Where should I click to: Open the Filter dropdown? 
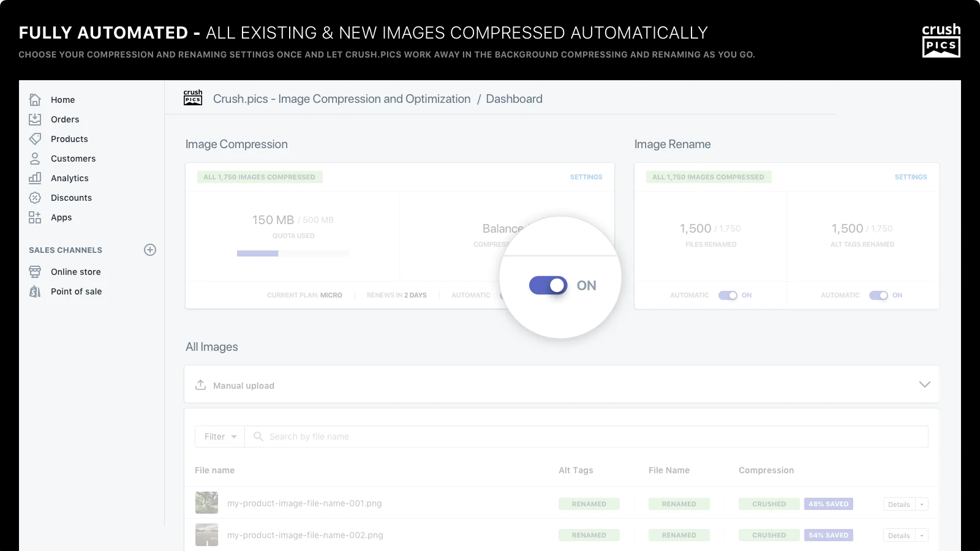(x=220, y=437)
